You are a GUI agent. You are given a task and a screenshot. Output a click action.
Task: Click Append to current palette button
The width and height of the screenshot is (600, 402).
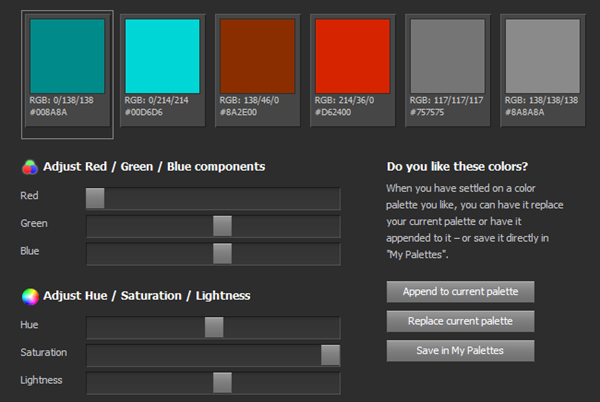(x=460, y=292)
